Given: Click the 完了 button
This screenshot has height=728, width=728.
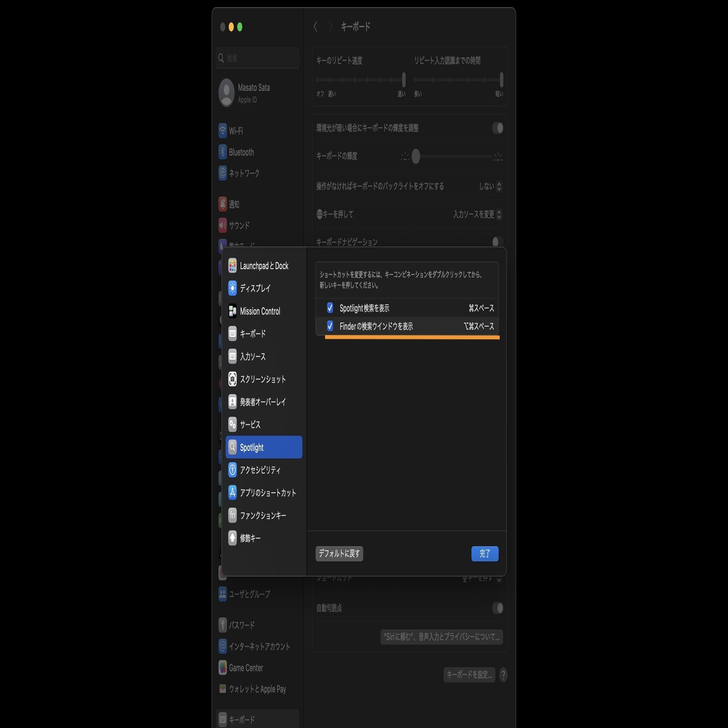Looking at the screenshot, I should tap(485, 553).
